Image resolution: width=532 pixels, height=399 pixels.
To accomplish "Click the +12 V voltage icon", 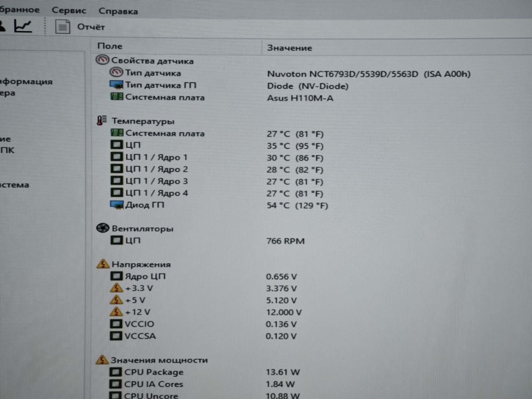I will click(x=116, y=312).
